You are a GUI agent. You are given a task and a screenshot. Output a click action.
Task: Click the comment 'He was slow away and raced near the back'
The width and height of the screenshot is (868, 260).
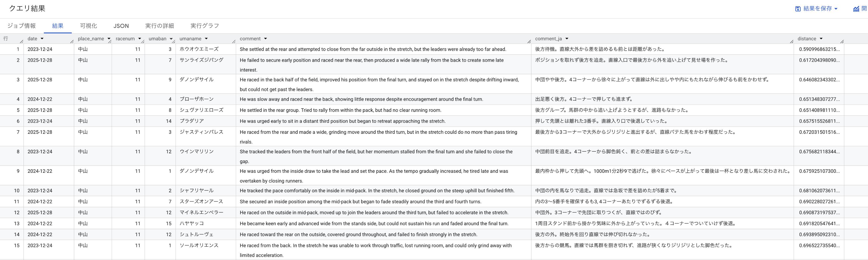click(361, 99)
